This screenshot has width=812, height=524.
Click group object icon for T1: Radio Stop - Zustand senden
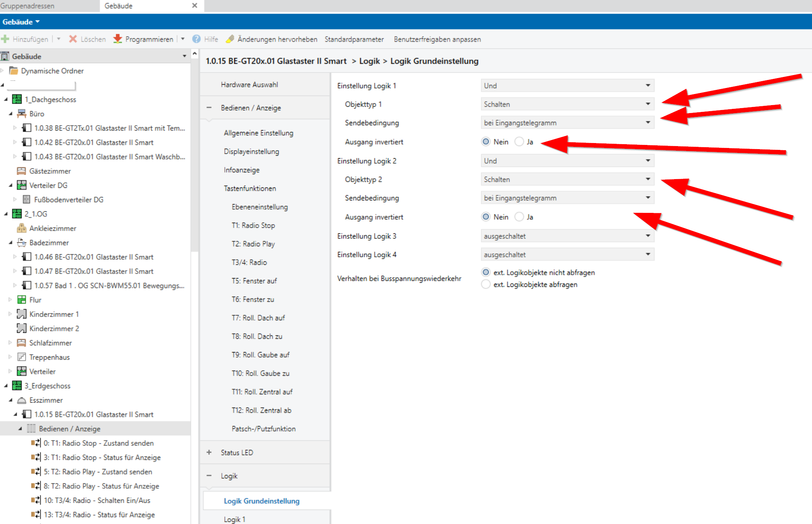[x=36, y=443]
